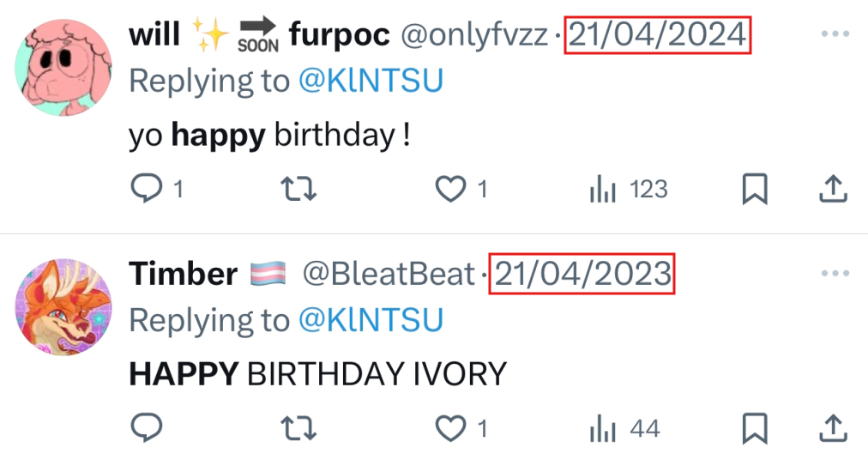Open more options for will's tweet

(x=835, y=34)
